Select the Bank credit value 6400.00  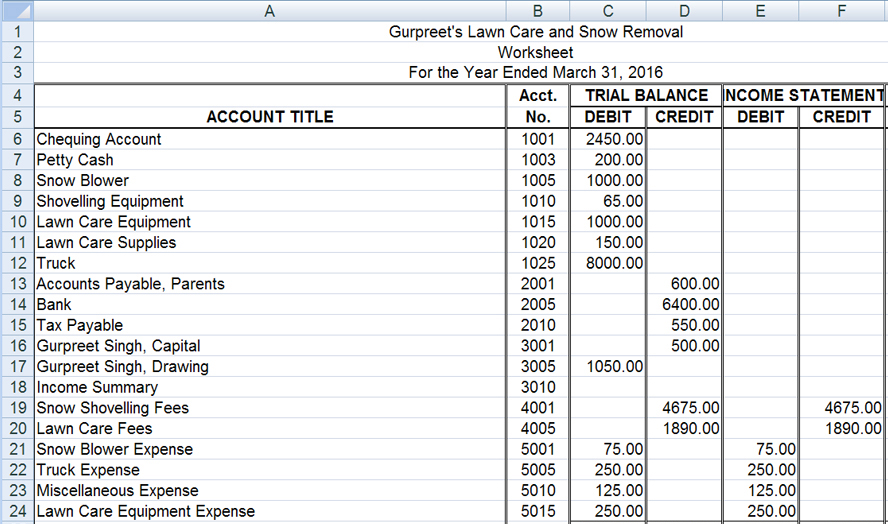684,304
